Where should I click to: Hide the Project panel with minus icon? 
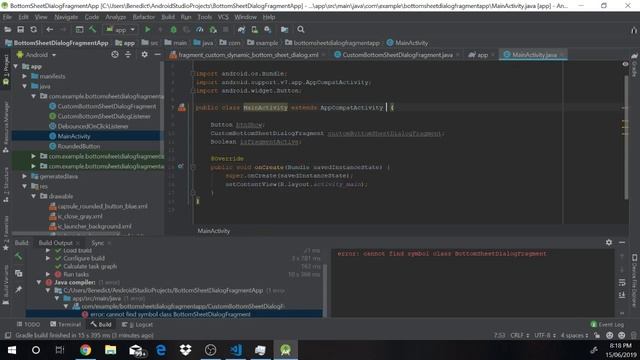coord(158,54)
